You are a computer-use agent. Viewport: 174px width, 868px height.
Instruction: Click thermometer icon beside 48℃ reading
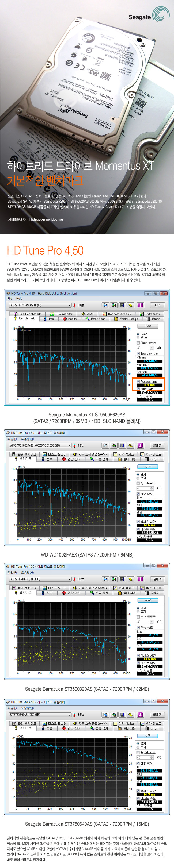pyautogui.click(x=74, y=445)
